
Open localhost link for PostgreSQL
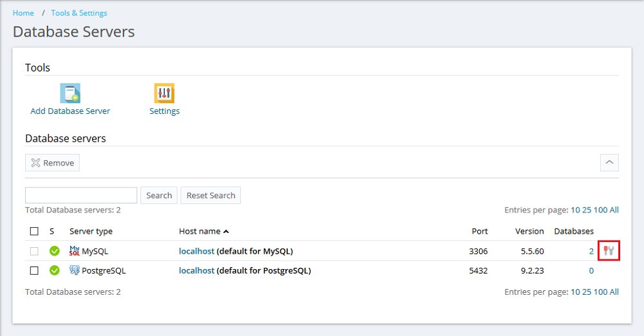[x=196, y=270]
